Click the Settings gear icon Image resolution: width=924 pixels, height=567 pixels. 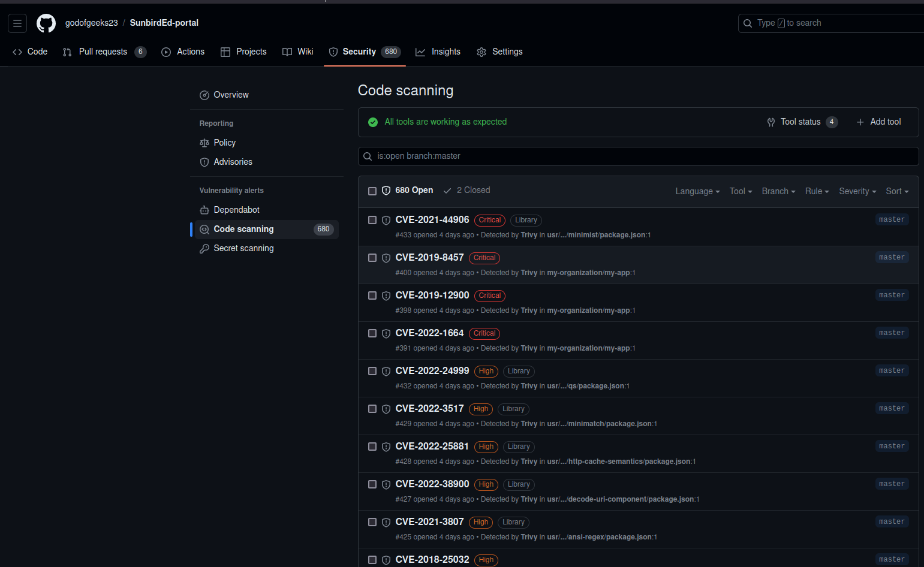point(481,52)
